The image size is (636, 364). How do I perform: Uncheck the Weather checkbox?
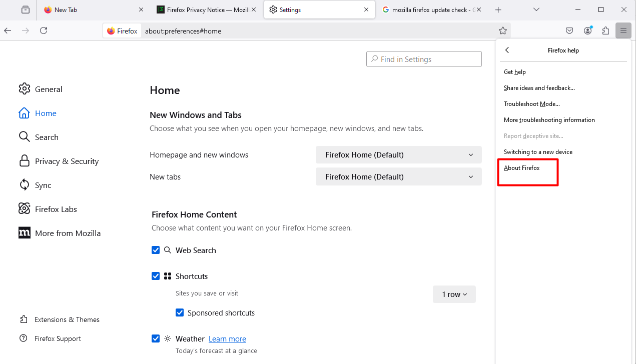(x=156, y=338)
